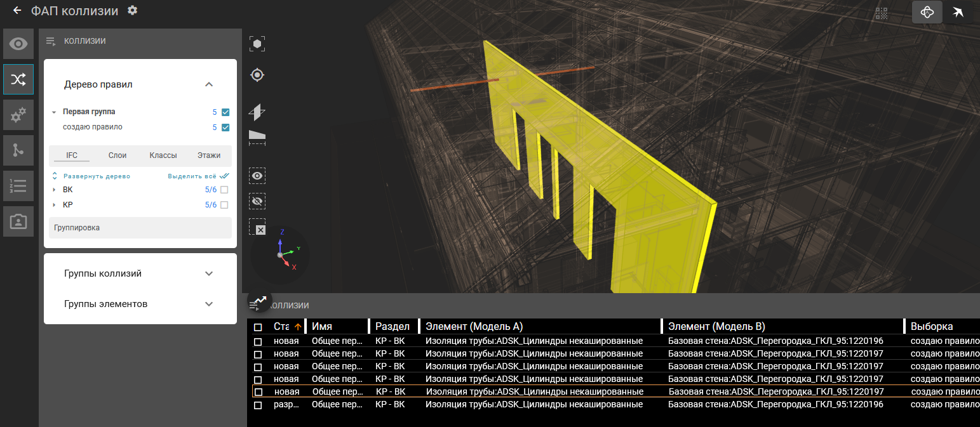Uncheck the создаю правило rule checkbox
The width and height of the screenshot is (980, 427).
225,128
